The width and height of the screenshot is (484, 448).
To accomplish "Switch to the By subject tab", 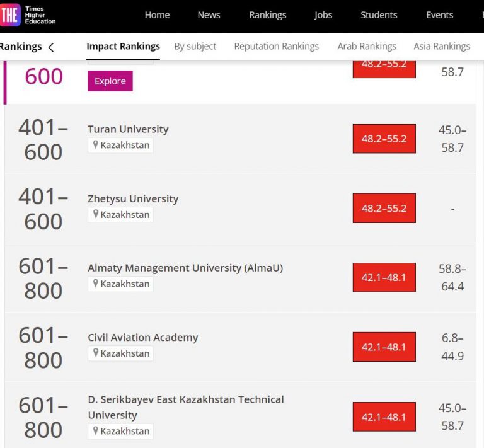I will (x=195, y=46).
